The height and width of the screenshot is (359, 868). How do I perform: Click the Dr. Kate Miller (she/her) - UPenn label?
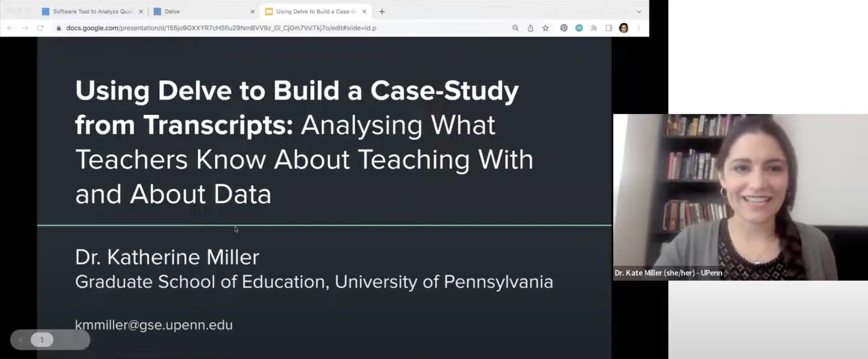(x=668, y=273)
